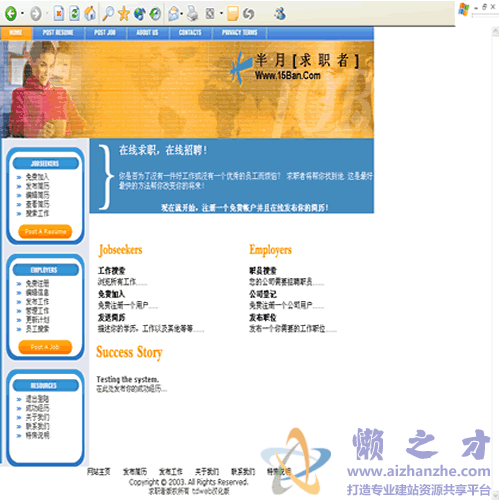Click the orange Post A Resume button
Viewport: 500px width, 500px height.
point(45,231)
